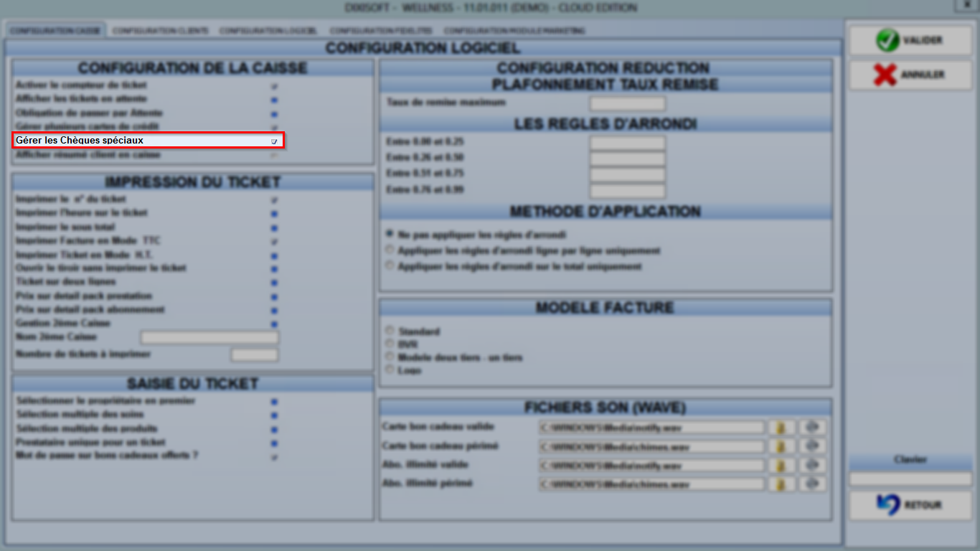
Task: Select Ne pas appliquer les règles d'arrondi
Action: [x=390, y=234]
